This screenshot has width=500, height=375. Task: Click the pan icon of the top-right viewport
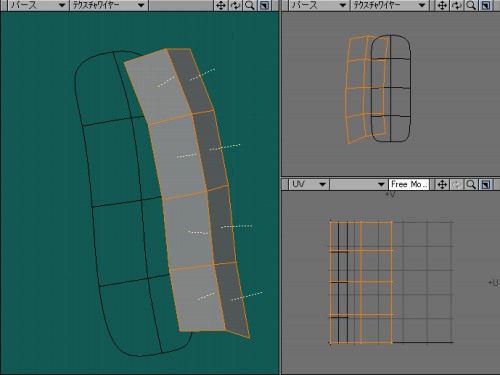(x=442, y=5)
